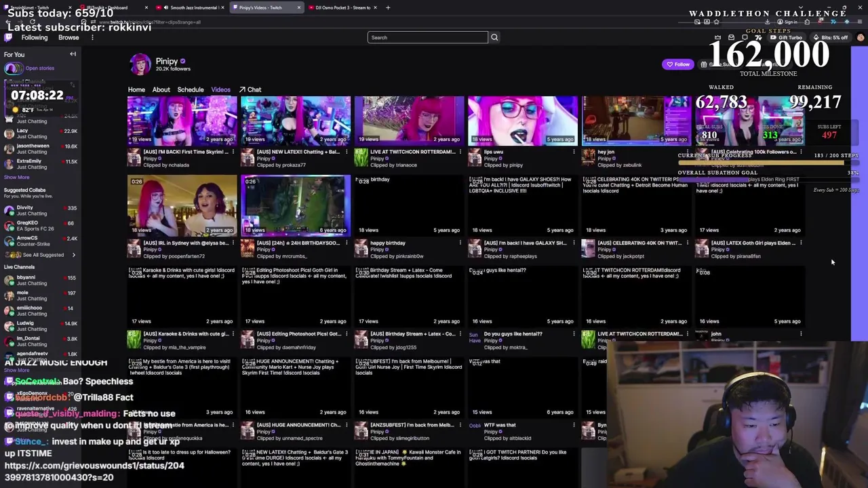Viewport: 868px width, 488px height.
Task: Click the Browse nav link
Action: 68,37
